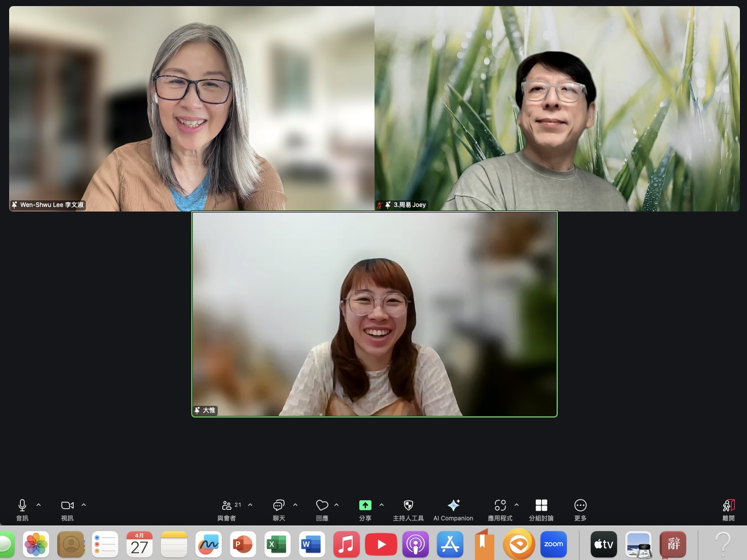The width and height of the screenshot is (747, 560).
Task: Open Notes app in Dock
Action: (x=174, y=545)
